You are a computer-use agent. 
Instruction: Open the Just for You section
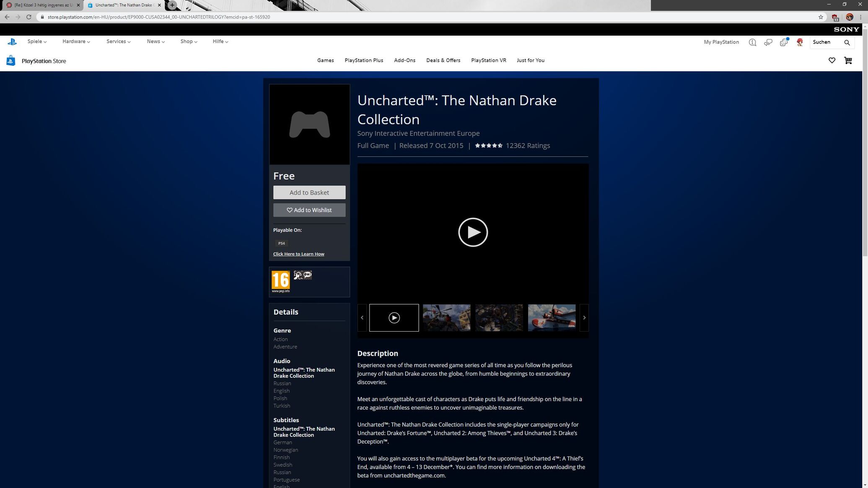[530, 60]
